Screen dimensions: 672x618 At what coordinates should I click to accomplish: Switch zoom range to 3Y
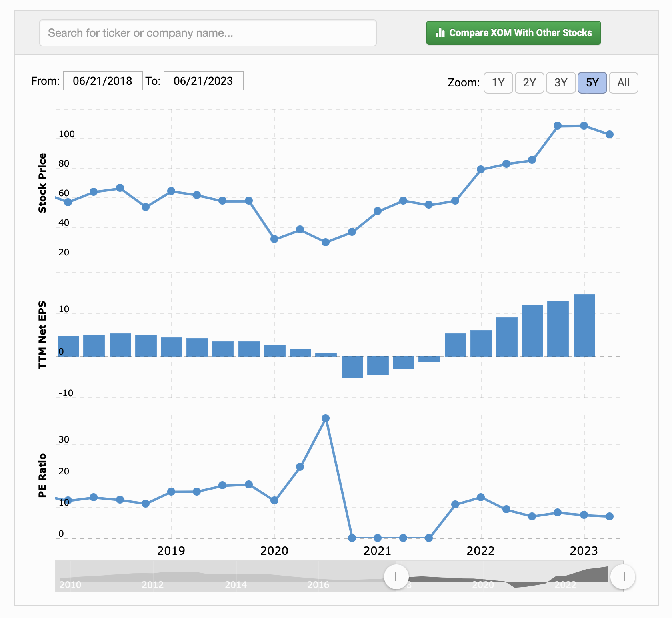[x=560, y=83]
